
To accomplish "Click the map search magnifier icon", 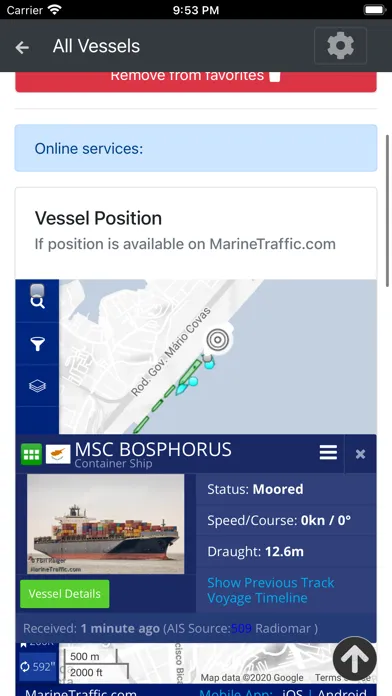I will pyautogui.click(x=37, y=302).
